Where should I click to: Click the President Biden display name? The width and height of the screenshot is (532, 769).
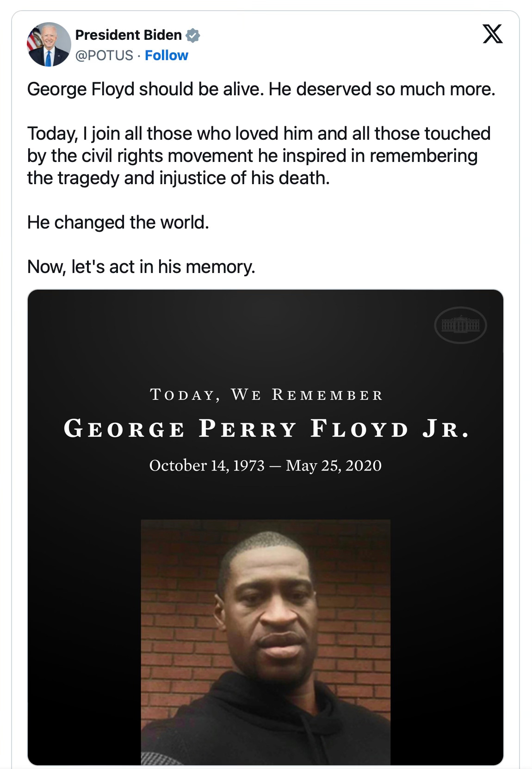point(128,35)
